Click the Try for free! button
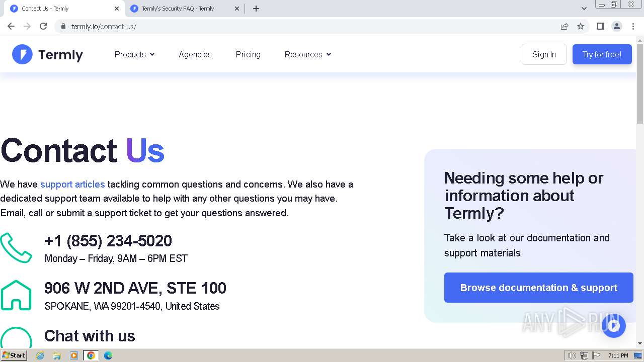Image resolution: width=644 pixels, height=362 pixels. coord(602,54)
